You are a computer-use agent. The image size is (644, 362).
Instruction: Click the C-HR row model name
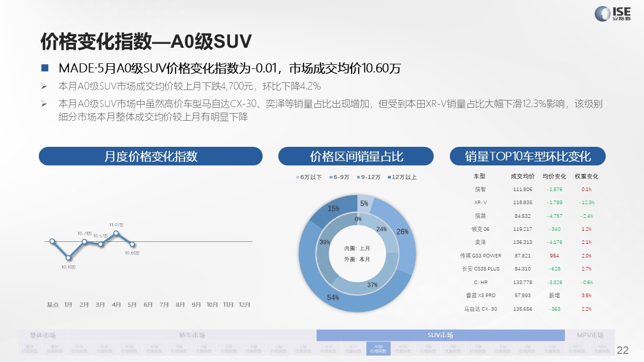click(x=480, y=282)
